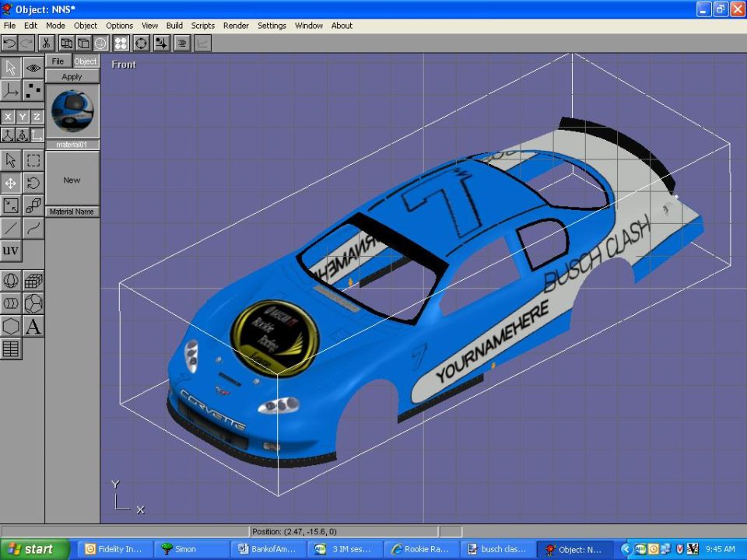Open the View menu
The height and width of the screenshot is (560, 747).
tap(149, 26)
